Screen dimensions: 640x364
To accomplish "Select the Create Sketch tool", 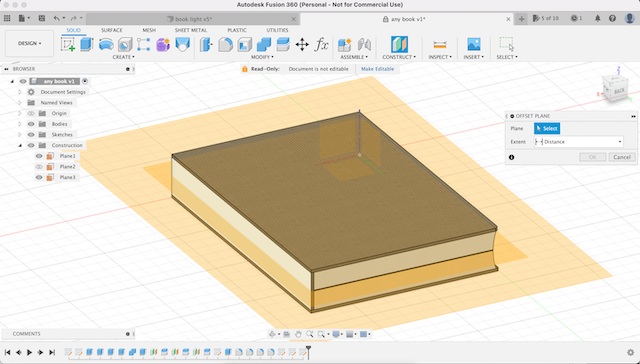I will coord(68,44).
